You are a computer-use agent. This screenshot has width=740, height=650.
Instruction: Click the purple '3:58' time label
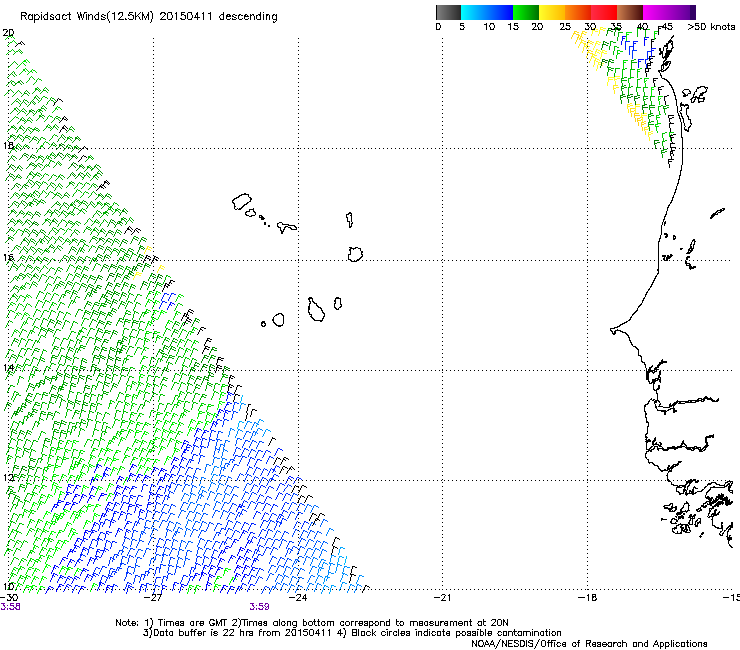[10, 607]
